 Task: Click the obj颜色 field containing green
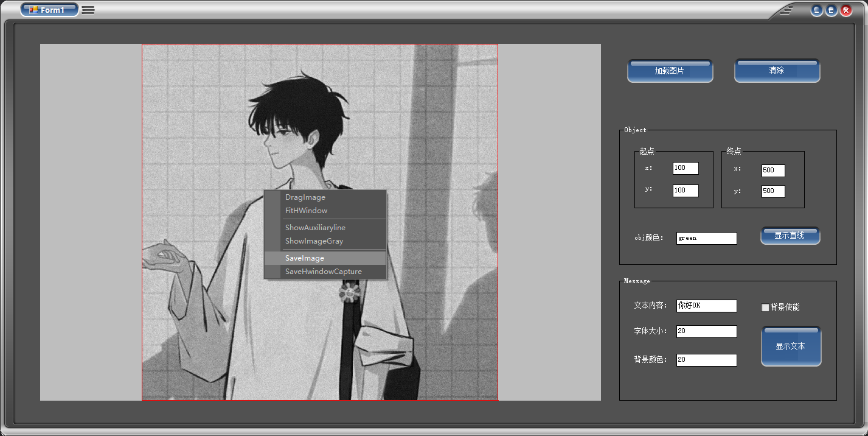click(706, 237)
